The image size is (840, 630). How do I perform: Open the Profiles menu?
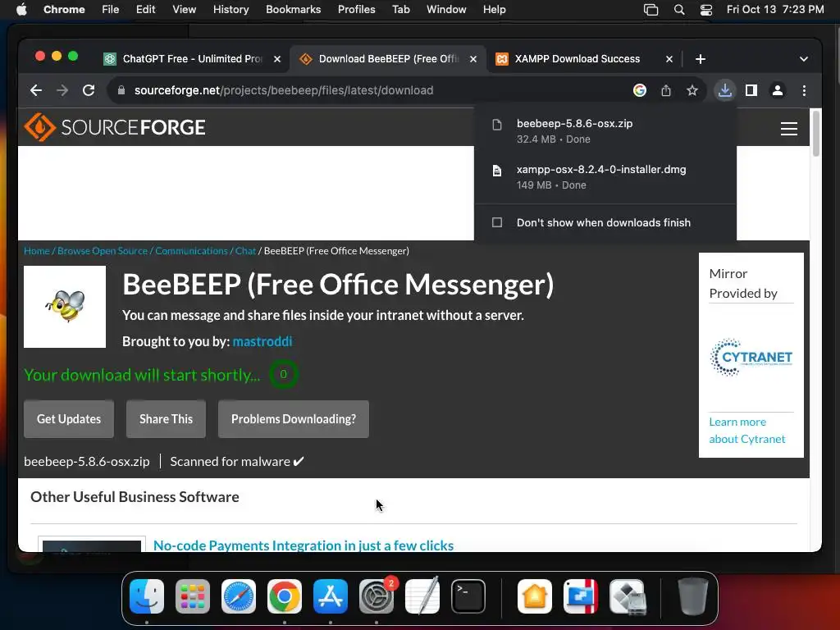pyautogui.click(x=356, y=10)
